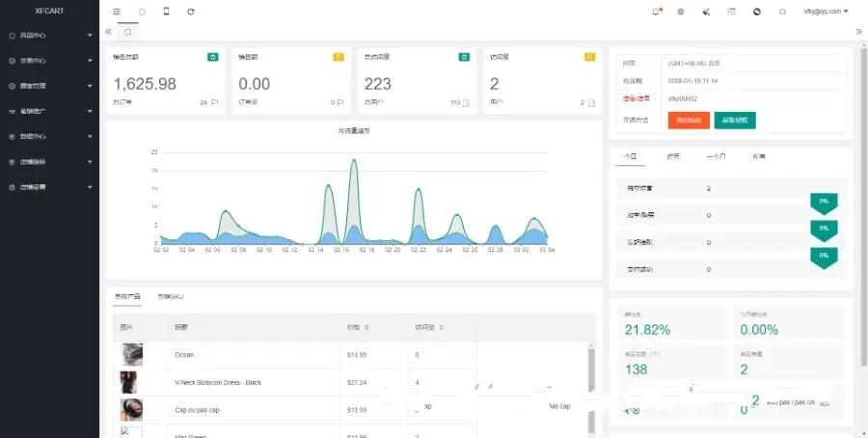Click the 223 total visits value
Image resolution: width=868 pixels, height=438 pixels.
377,84
